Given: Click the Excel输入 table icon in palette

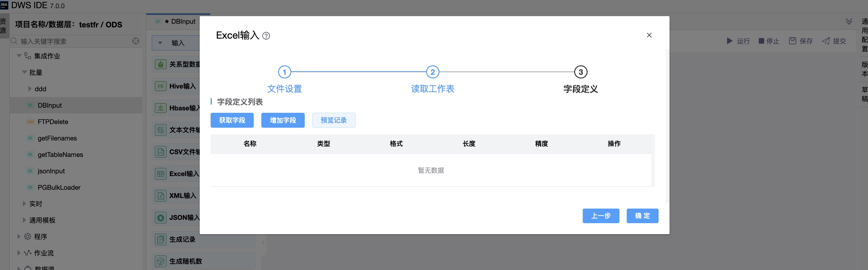Looking at the screenshot, I should tap(160, 174).
